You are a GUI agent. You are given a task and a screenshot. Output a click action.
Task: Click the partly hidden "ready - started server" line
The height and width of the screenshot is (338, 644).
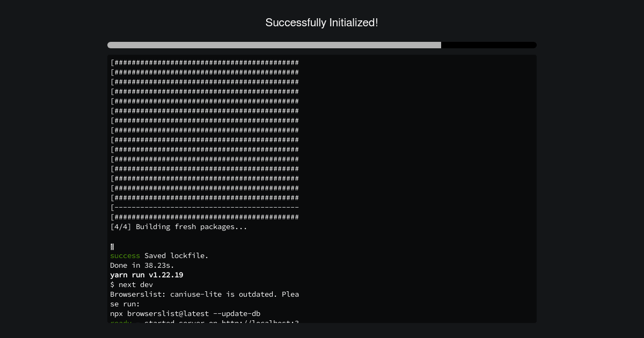coord(204,321)
